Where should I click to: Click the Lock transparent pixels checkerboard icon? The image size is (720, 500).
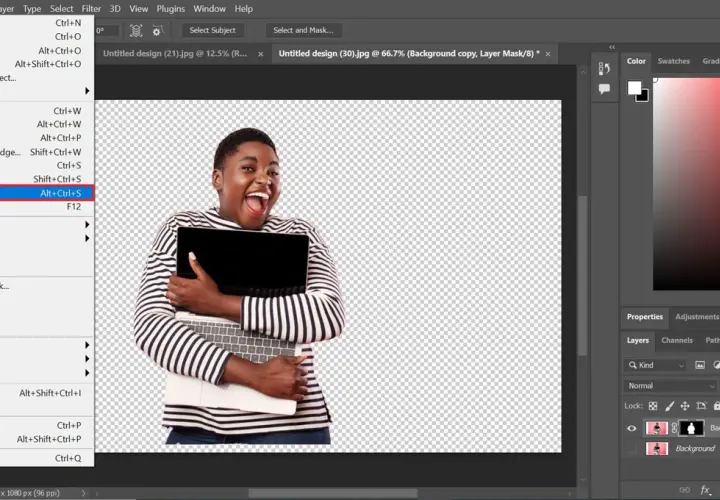click(x=652, y=406)
